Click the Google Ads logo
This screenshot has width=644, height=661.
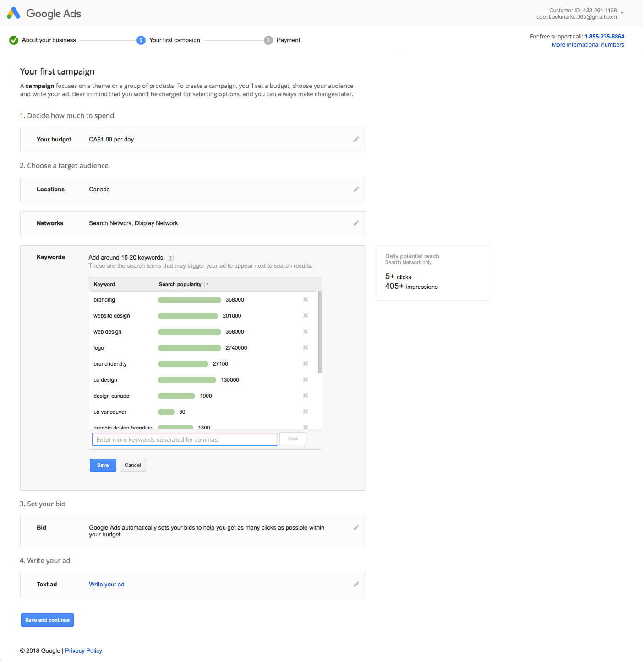44,13
